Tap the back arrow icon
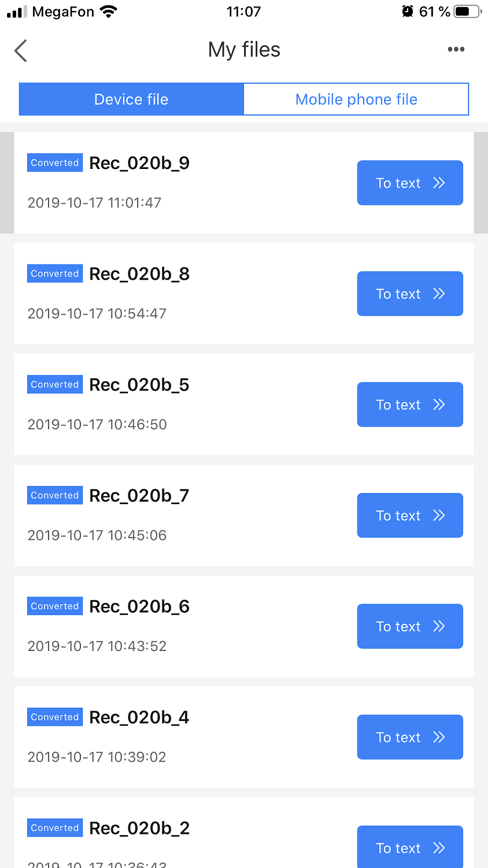The image size is (488, 868). click(x=21, y=50)
